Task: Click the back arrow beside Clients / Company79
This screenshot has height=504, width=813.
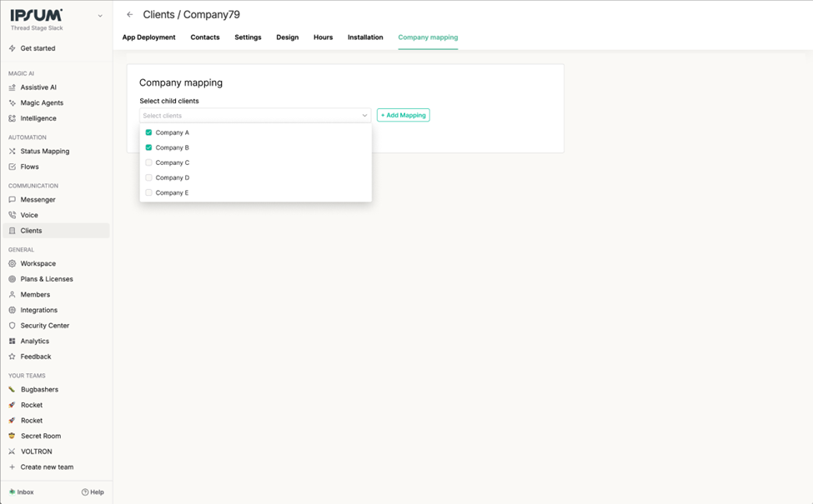Action: pyautogui.click(x=129, y=14)
